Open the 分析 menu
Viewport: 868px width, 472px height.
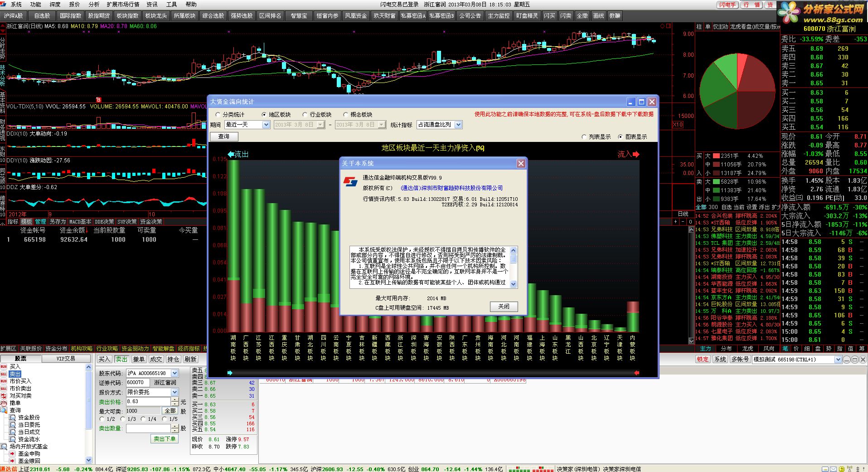(x=94, y=5)
